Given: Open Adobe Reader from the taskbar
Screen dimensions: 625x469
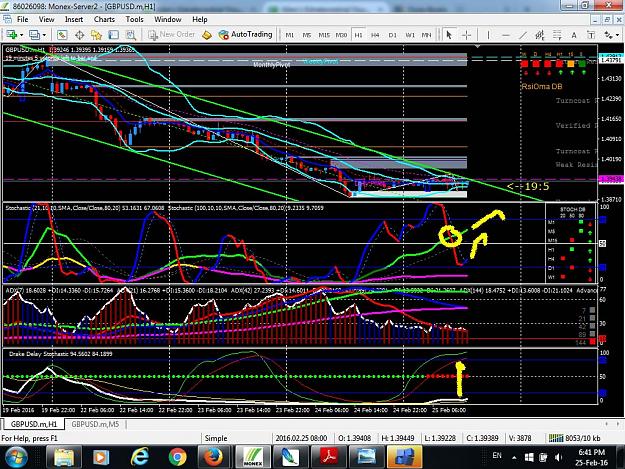Looking at the screenshot, I should click(329, 457).
